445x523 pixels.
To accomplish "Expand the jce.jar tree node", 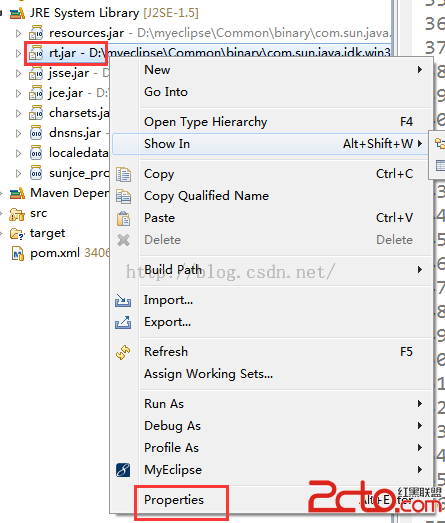I will coord(19,93).
